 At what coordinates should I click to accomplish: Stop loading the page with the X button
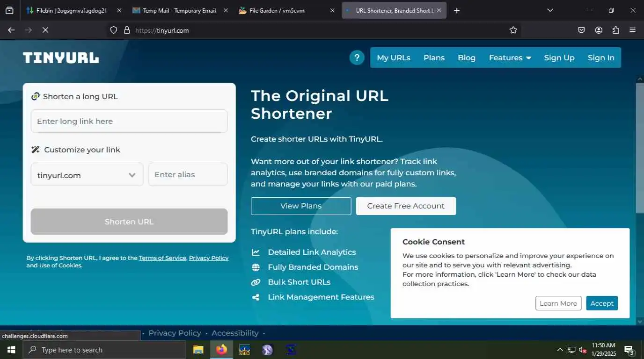click(45, 30)
